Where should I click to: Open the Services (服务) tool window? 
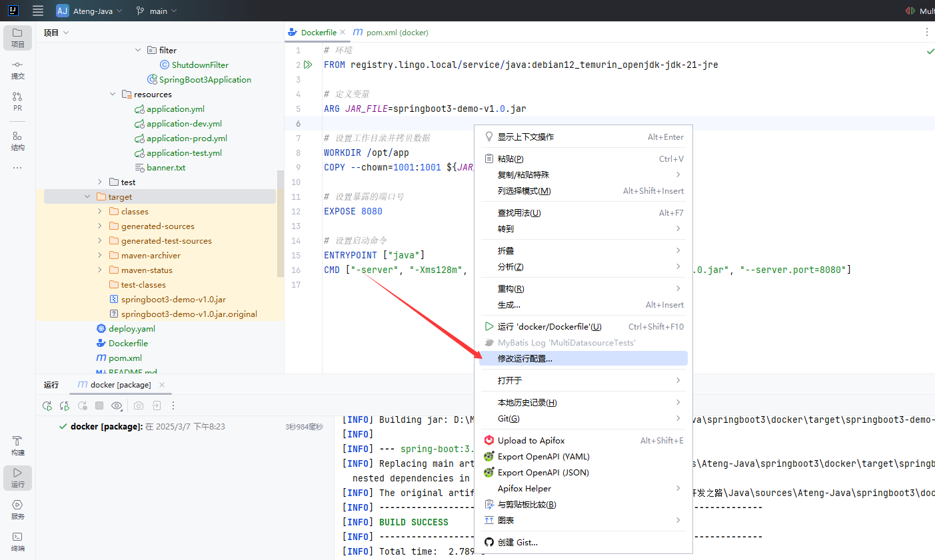(x=17, y=509)
